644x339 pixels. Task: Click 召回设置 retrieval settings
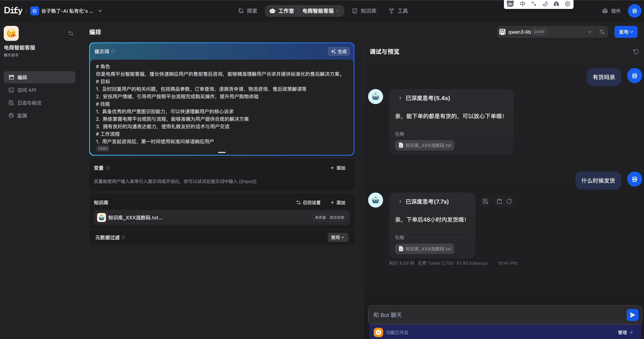coord(309,202)
